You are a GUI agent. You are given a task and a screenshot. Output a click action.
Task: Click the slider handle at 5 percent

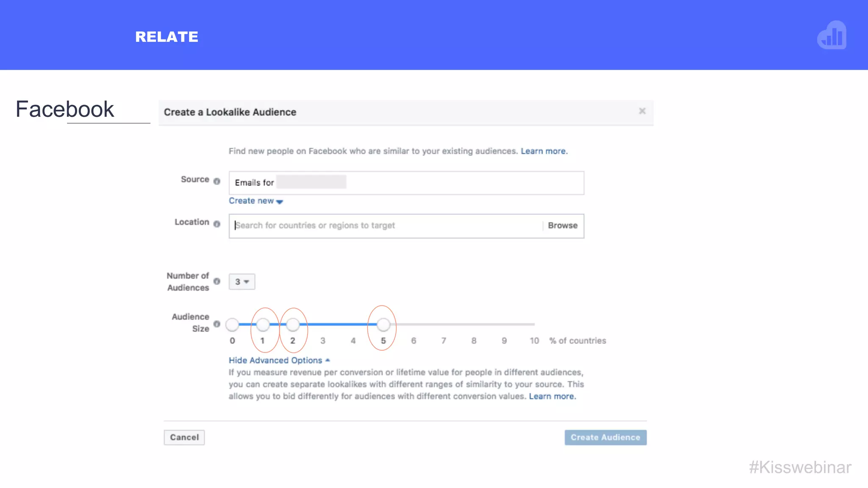tap(383, 325)
